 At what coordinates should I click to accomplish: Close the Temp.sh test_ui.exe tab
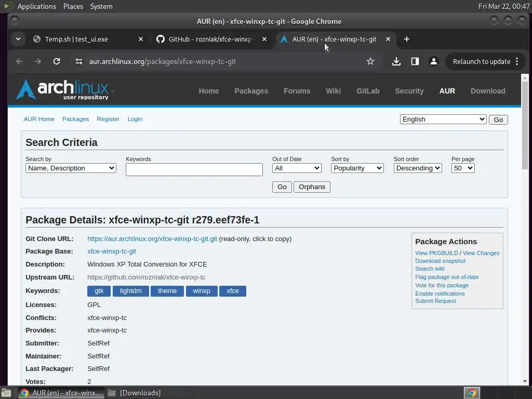point(141,39)
